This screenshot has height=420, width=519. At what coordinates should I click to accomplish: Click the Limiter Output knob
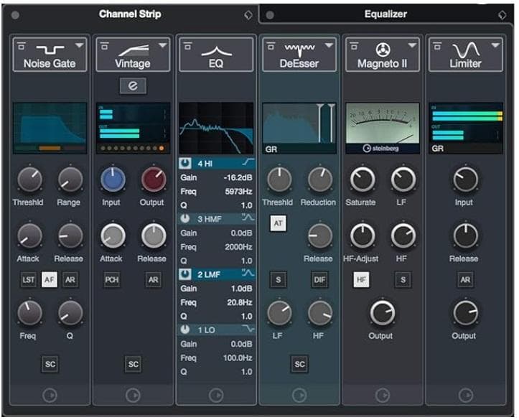(465, 313)
